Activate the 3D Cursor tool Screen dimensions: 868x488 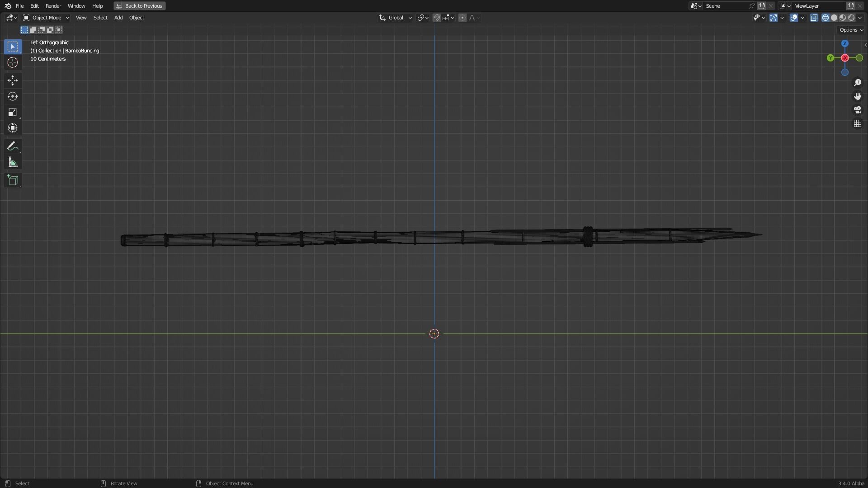pyautogui.click(x=13, y=62)
